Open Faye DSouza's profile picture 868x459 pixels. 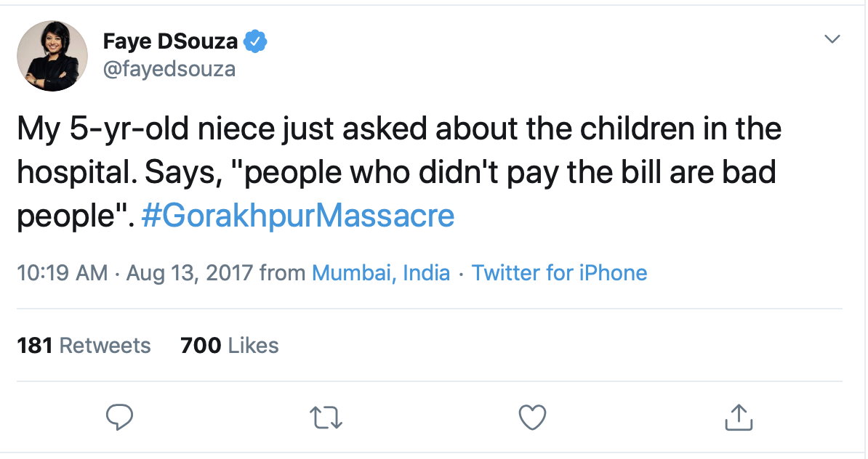(52, 56)
